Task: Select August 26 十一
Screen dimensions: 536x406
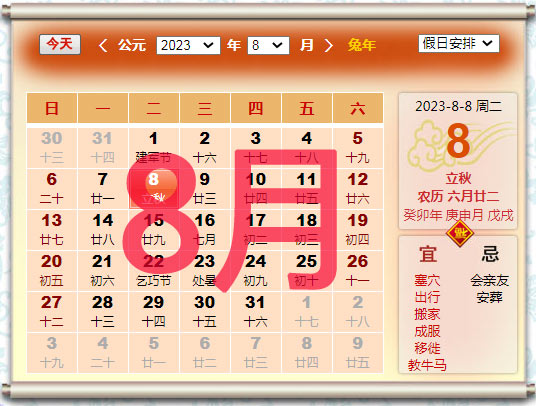Action: (358, 271)
